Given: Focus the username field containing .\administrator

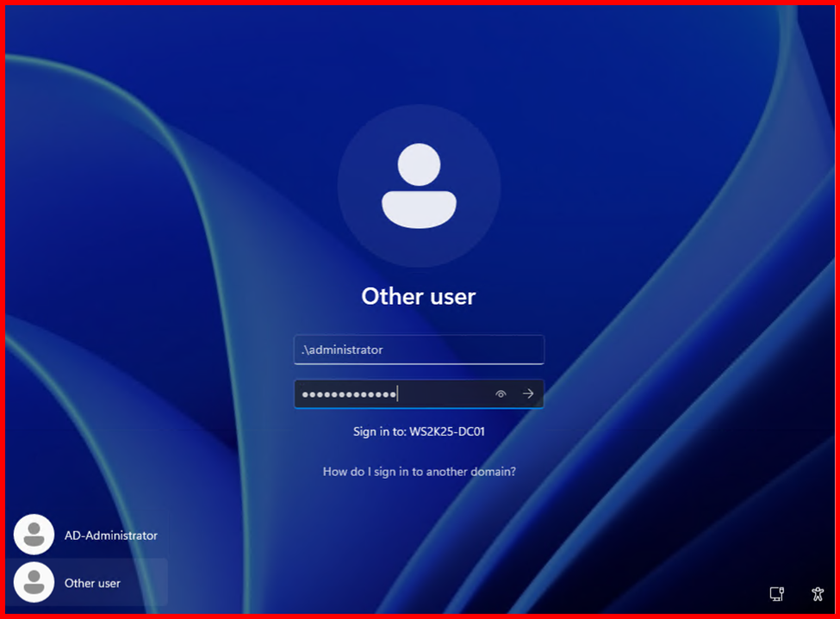Looking at the screenshot, I should point(419,350).
